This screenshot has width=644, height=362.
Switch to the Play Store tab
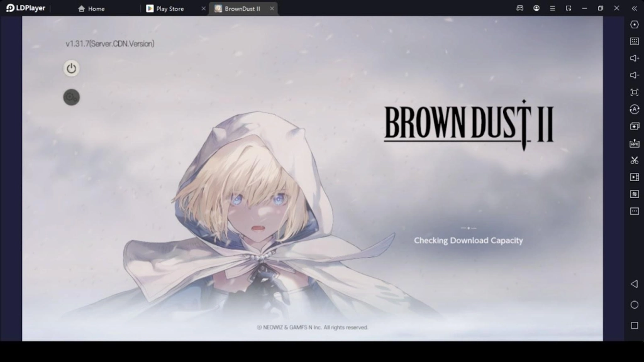165,9
